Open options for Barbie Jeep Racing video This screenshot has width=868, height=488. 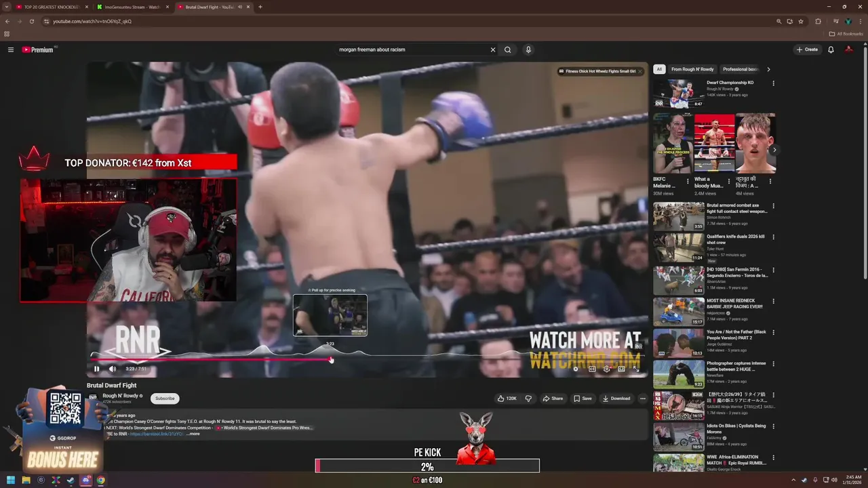773,301
